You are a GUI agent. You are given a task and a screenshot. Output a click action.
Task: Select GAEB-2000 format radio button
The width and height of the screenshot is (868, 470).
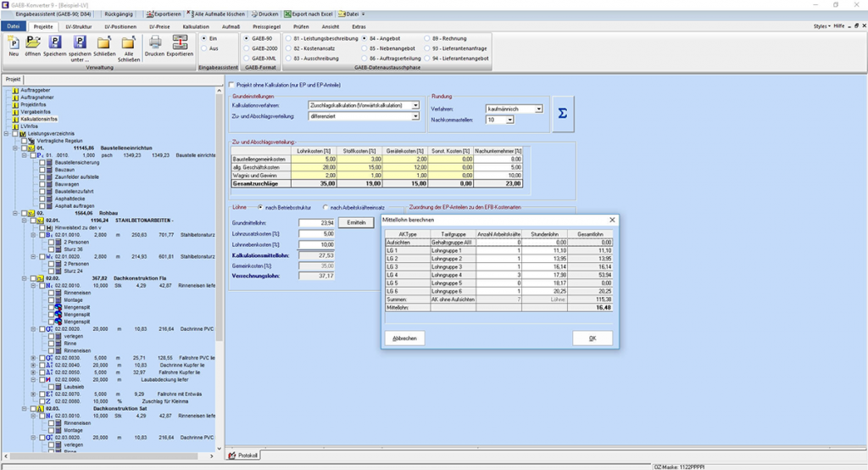(x=247, y=48)
